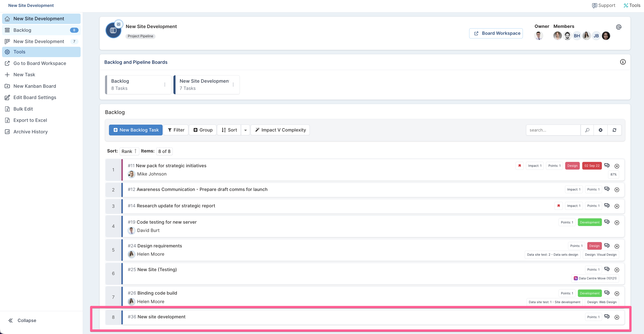
Task: Open the Filter options
Action: (x=176, y=130)
